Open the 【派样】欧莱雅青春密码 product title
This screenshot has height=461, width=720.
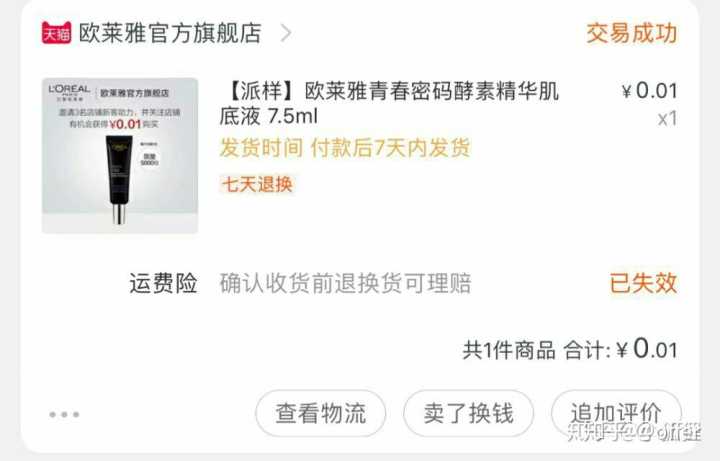(389, 103)
